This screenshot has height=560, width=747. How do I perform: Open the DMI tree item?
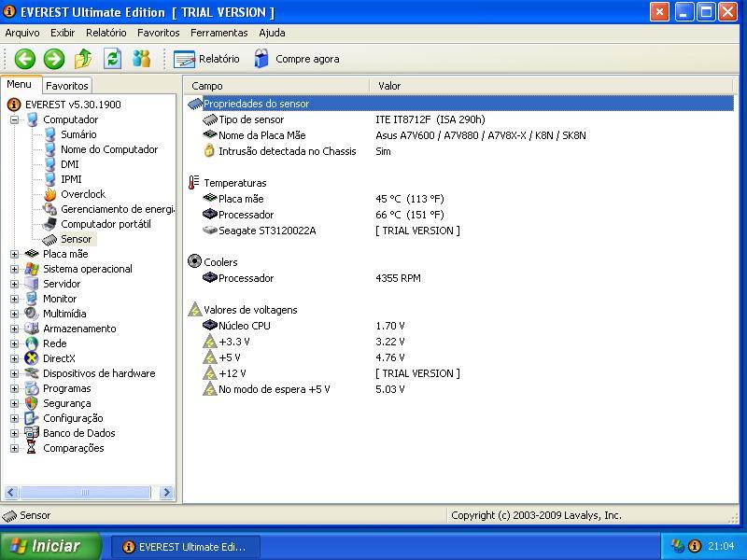69,164
